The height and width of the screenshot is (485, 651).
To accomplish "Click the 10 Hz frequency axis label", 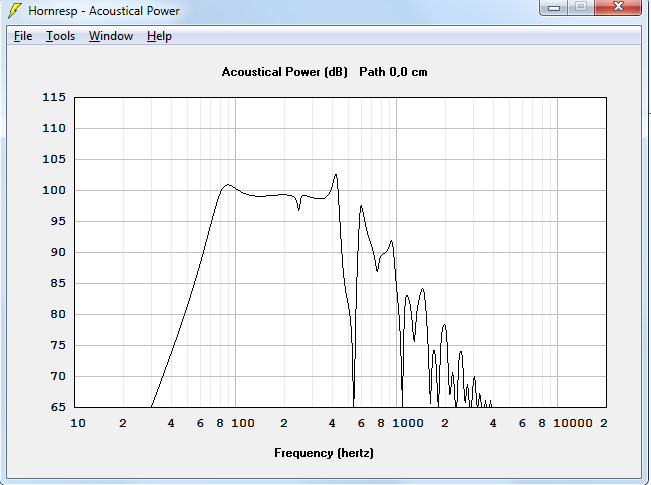I will (78, 423).
